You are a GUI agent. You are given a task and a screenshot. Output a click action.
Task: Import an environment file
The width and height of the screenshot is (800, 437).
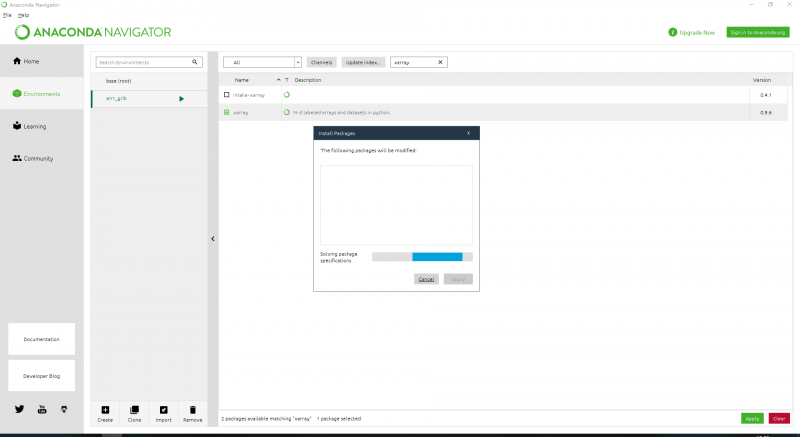[x=163, y=413]
